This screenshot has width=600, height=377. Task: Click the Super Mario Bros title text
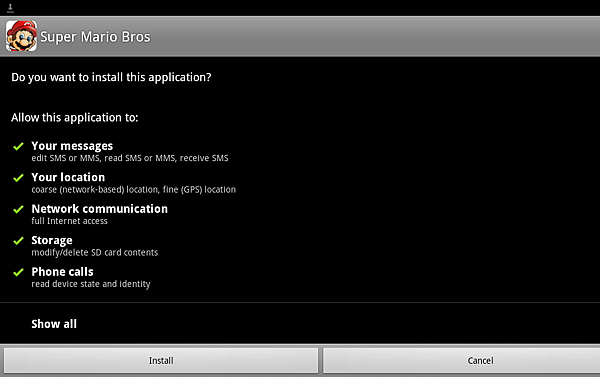pos(95,37)
